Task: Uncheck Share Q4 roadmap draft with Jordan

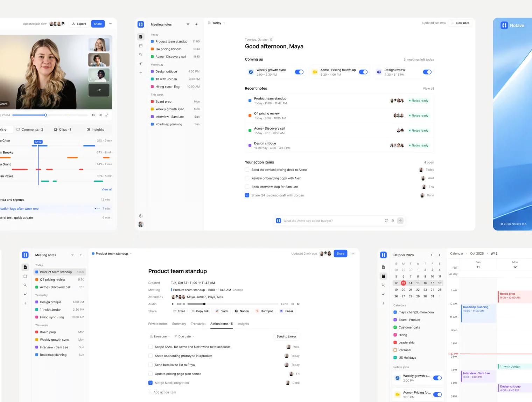Action: pyautogui.click(x=247, y=195)
